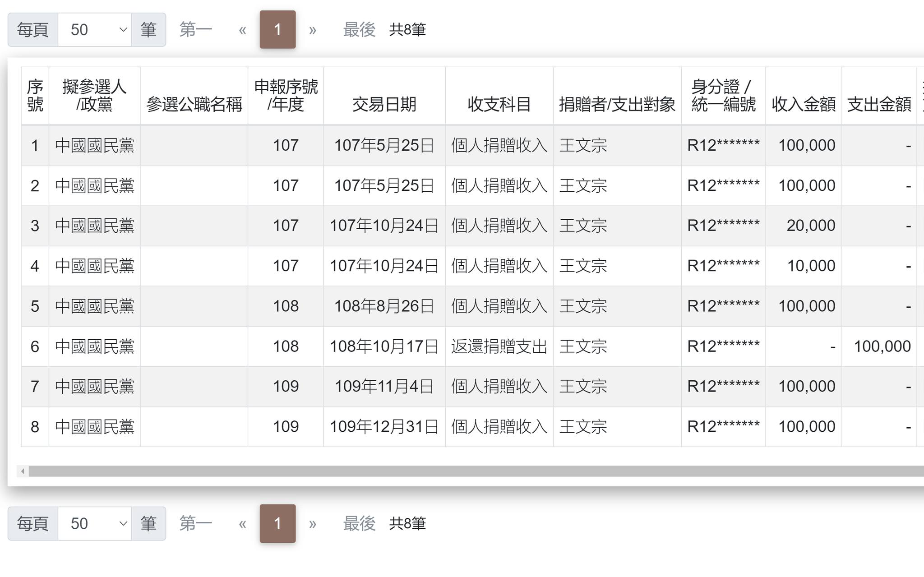Click top next page » arrow
Image resolution: width=924 pixels, height=577 pixels.
point(312,30)
